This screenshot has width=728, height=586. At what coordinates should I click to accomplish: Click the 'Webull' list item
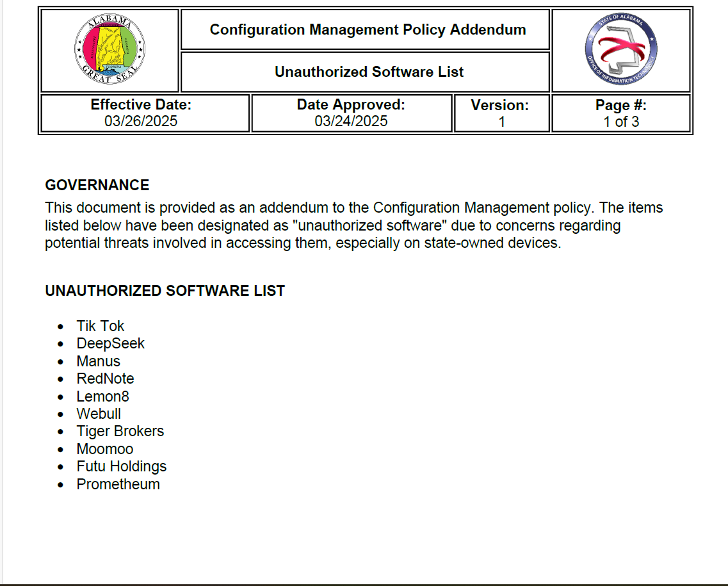tap(99, 414)
